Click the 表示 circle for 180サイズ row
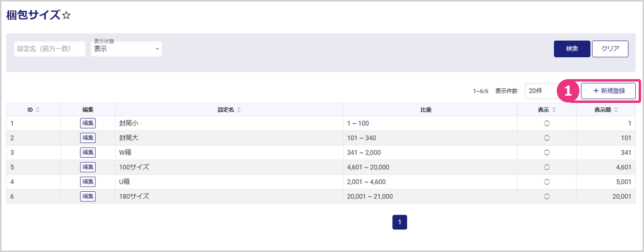Screen dimensions: 644x252 (547, 196)
